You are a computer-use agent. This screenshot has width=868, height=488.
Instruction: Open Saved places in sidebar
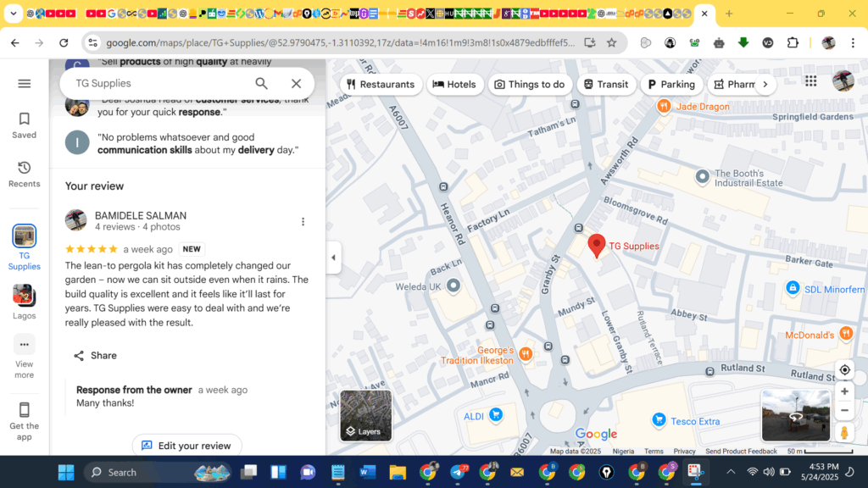25,125
